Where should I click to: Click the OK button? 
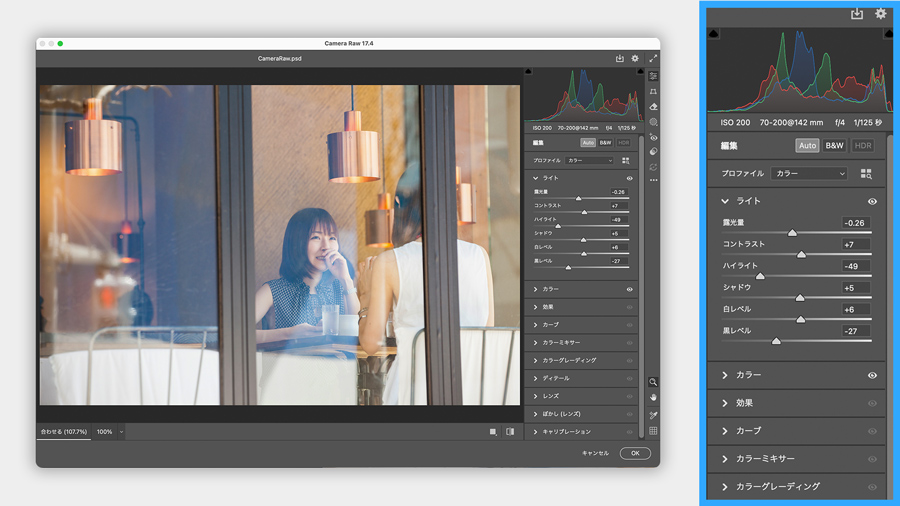(635, 453)
